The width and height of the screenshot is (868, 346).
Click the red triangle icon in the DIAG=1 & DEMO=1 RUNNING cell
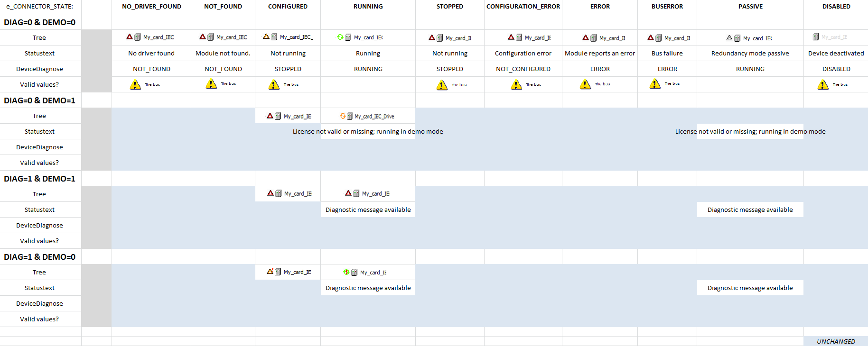point(348,193)
